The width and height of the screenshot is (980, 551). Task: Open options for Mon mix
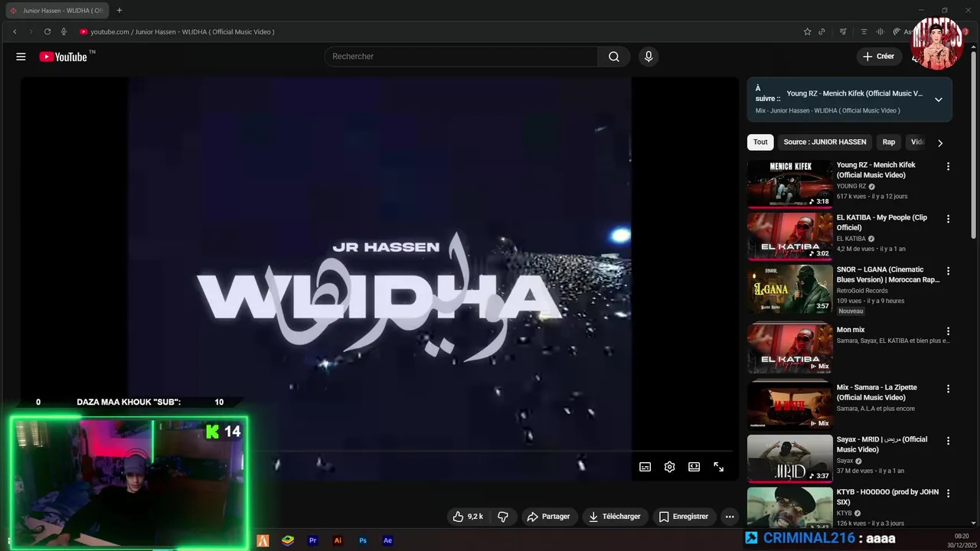(948, 331)
